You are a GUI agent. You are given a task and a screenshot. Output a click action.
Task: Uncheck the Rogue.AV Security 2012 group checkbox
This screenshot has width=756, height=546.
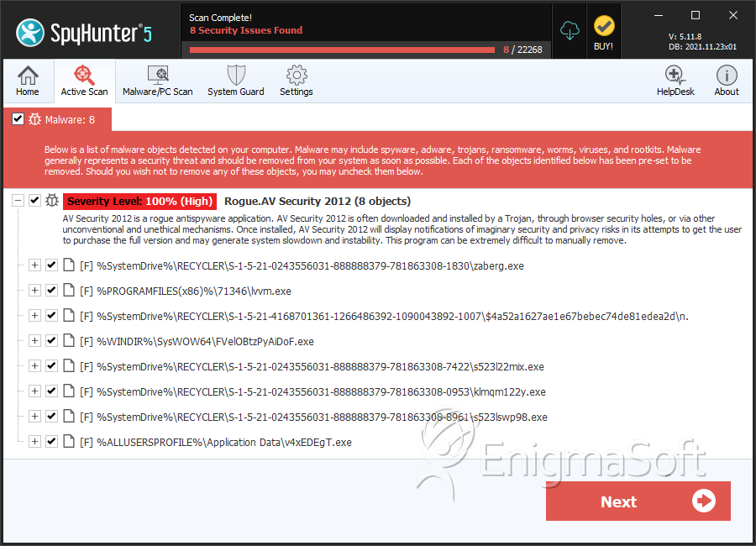click(x=34, y=200)
